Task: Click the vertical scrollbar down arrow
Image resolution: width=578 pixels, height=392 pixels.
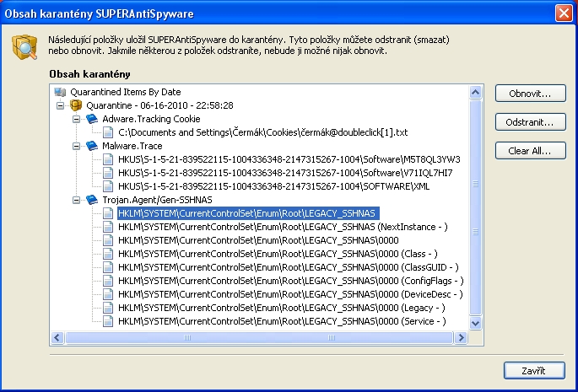Action: [476, 323]
